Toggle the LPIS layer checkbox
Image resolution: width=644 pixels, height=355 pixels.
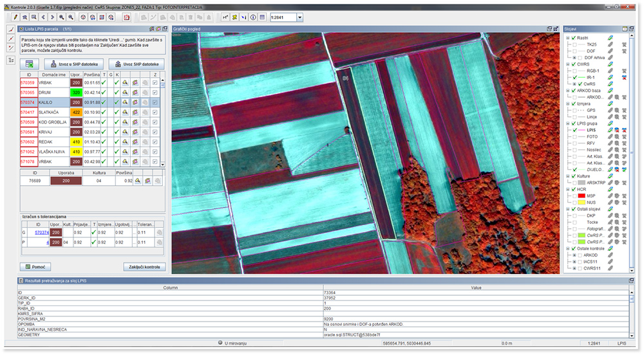coord(575,130)
